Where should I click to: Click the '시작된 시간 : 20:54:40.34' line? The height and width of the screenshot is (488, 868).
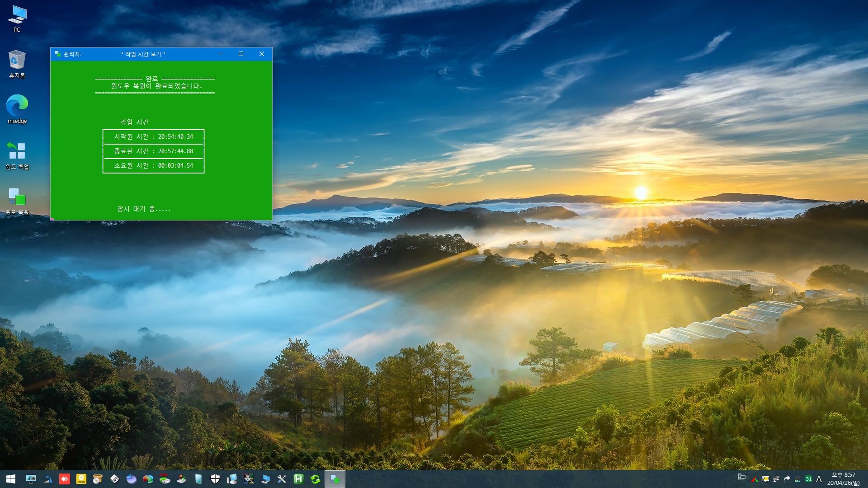click(154, 136)
